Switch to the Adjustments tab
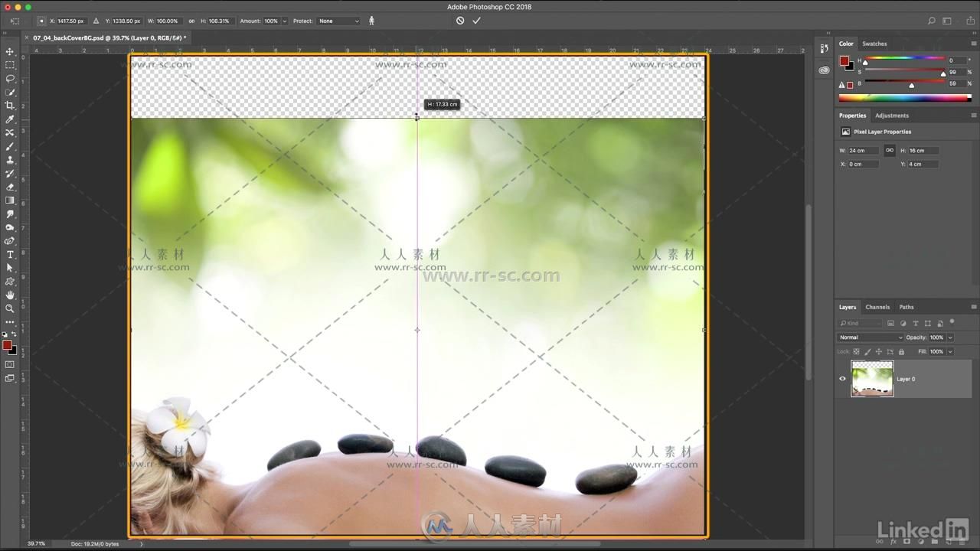This screenshot has height=551, width=980. click(x=892, y=116)
